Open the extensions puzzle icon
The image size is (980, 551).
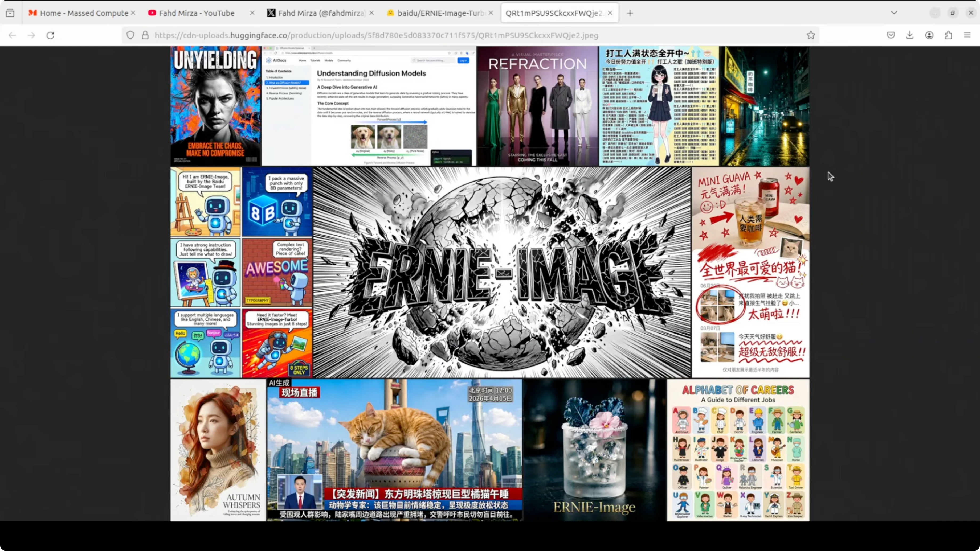948,35
